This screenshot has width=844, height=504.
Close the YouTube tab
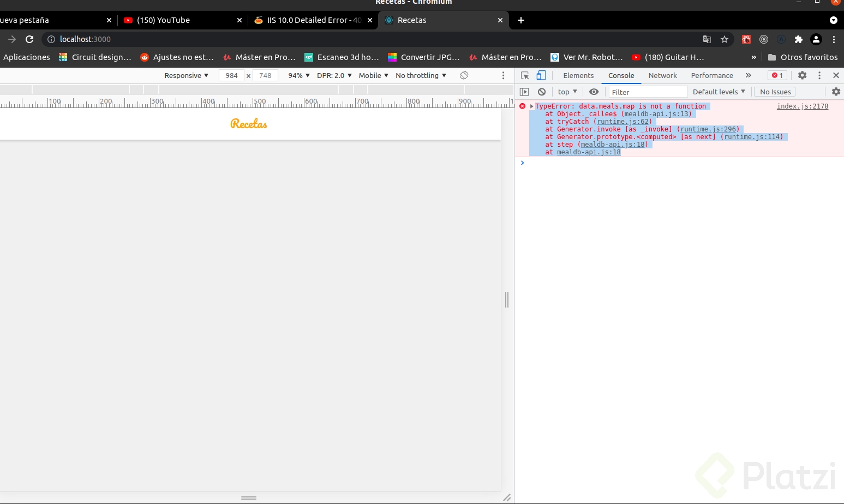pos(240,20)
